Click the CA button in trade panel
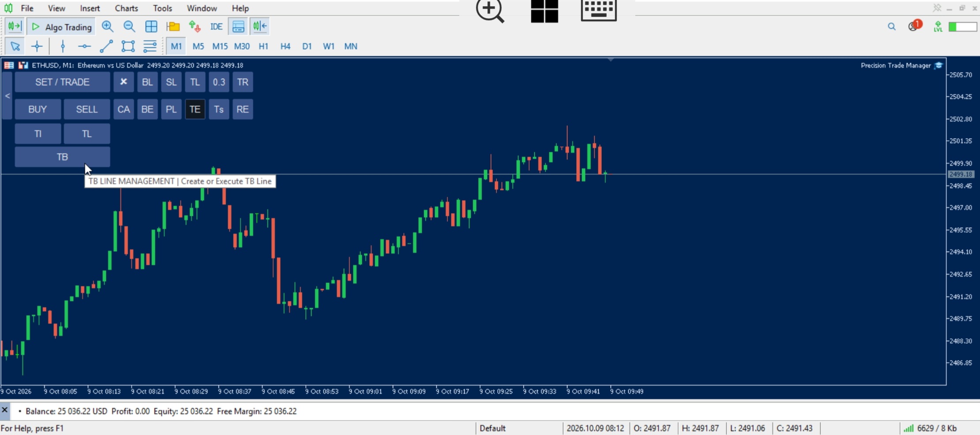The image size is (980, 435). pos(124,109)
